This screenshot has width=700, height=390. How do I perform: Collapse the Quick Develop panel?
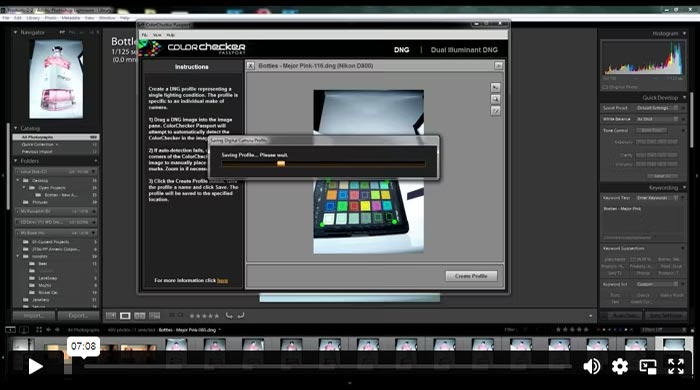(684, 97)
